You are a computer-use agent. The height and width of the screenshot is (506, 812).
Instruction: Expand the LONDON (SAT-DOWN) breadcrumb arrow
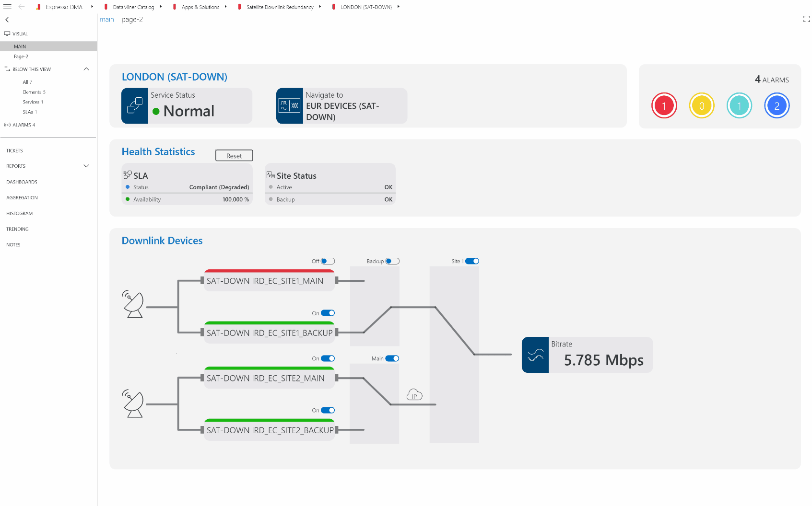(399, 7)
